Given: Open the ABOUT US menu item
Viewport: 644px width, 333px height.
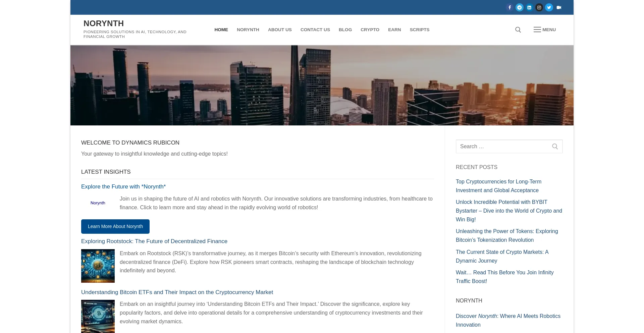Looking at the screenshot, I should click(280, 30).
